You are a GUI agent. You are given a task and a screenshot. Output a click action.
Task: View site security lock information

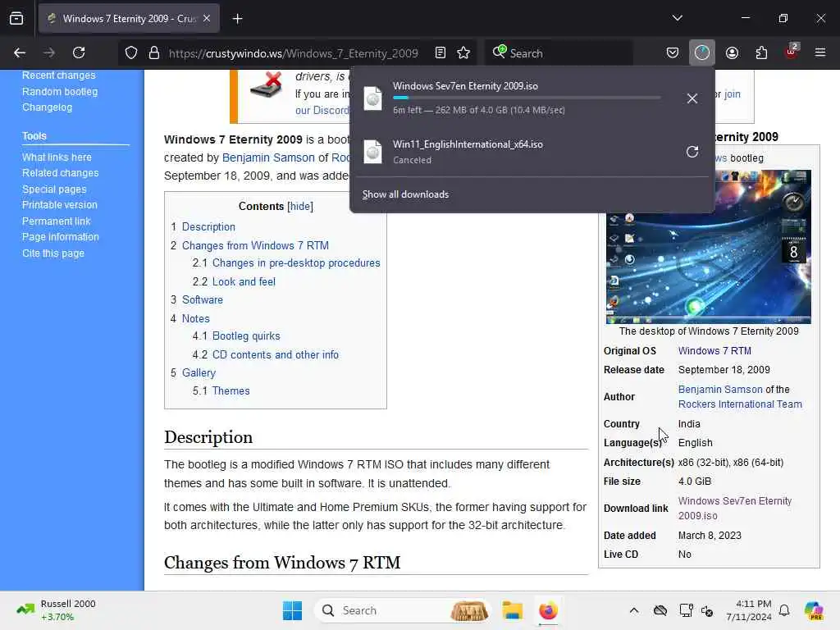(154, 53)
